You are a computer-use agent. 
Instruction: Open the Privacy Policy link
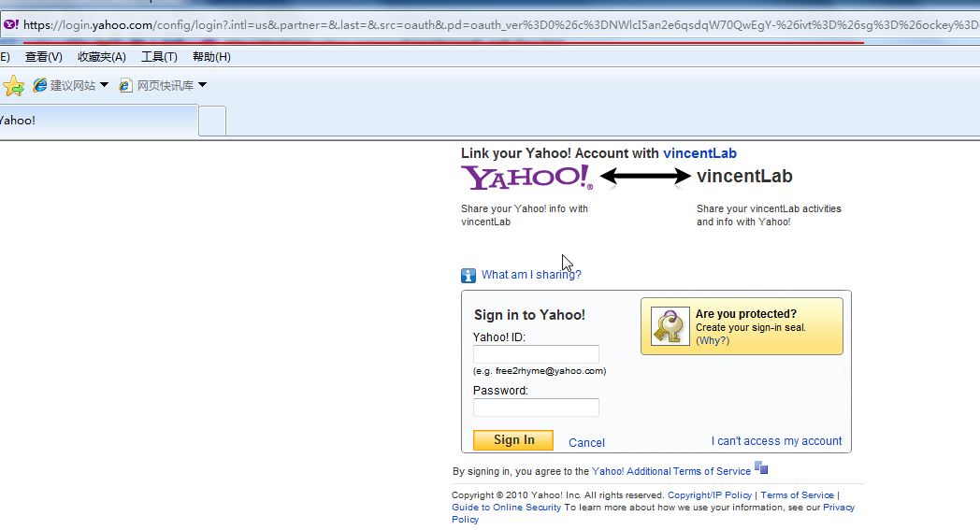(839, 508)
